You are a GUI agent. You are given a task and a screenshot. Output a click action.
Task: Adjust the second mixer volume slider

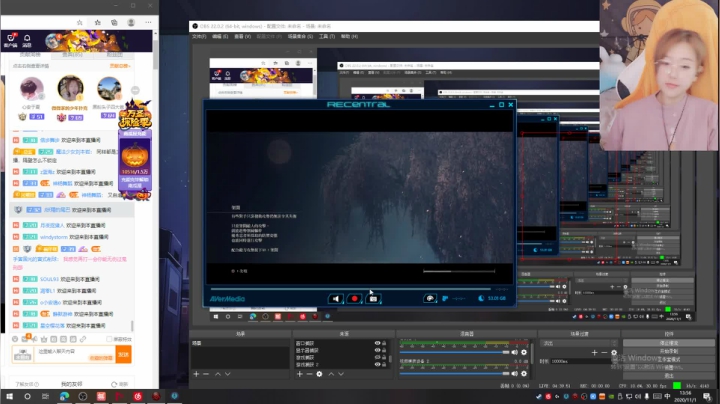(x=455, y=373)
